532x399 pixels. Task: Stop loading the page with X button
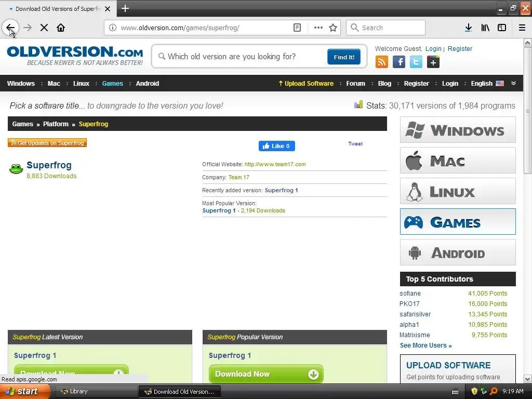pos(44,28)
